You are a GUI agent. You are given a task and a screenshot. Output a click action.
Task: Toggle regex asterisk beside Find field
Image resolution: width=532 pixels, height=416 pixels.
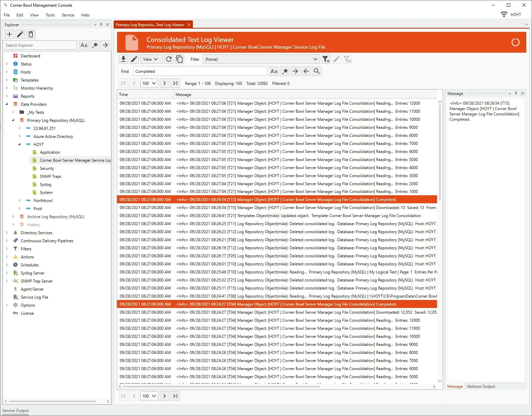pos(285,71)
